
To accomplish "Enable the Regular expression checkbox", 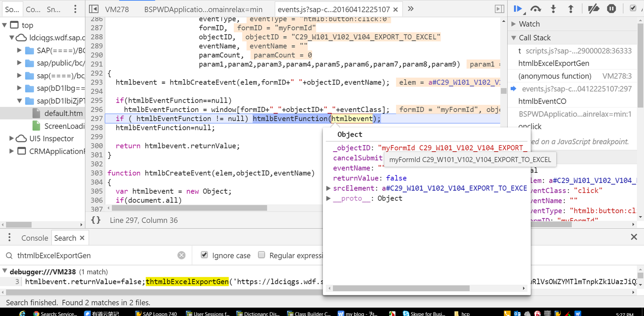I will coord(261,255).
